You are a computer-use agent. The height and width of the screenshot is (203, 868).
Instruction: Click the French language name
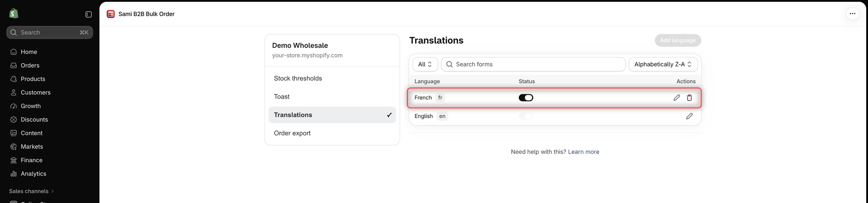tap(423, 97)
